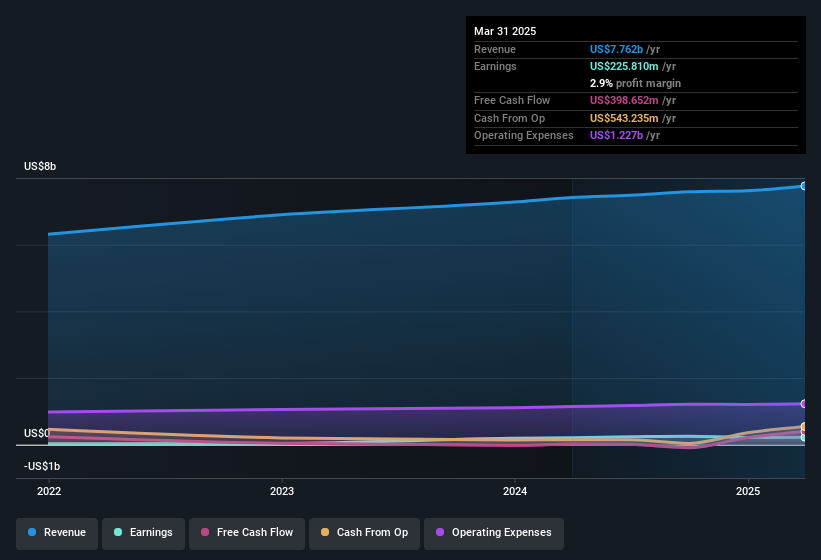Click the 2022 x-axis label
The height and width of the screenshot is (560, 821).
coord(49,491)
